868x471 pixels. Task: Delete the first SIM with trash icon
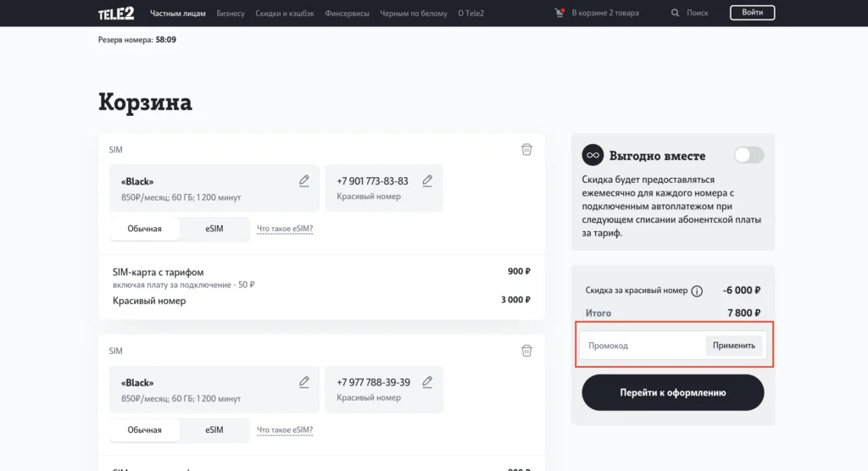[x=526, y=150]
